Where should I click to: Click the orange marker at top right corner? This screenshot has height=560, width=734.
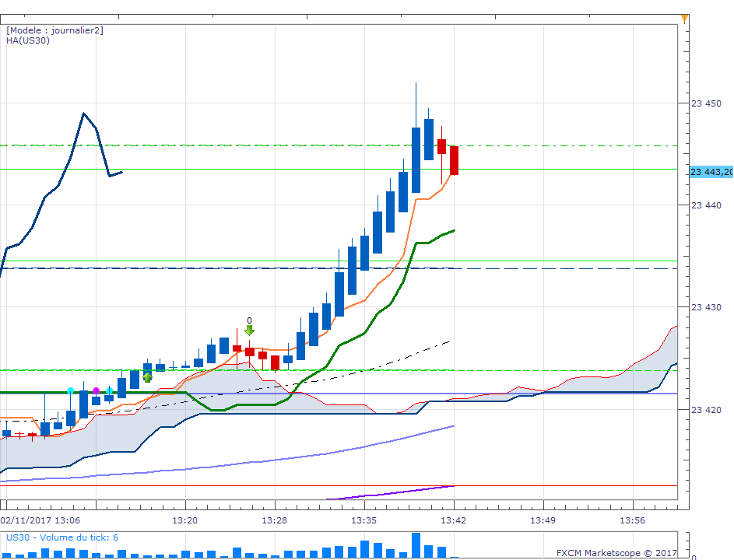pos(684,19)
